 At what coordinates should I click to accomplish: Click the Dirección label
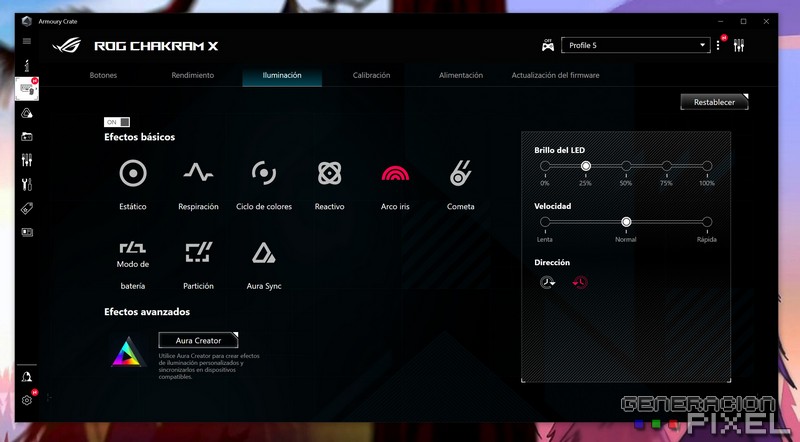[552, 262]
